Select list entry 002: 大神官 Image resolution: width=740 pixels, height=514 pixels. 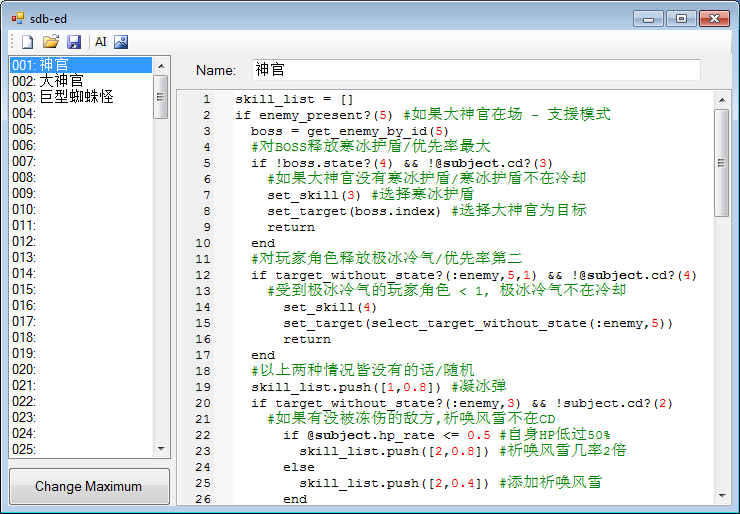pos(81,81)
